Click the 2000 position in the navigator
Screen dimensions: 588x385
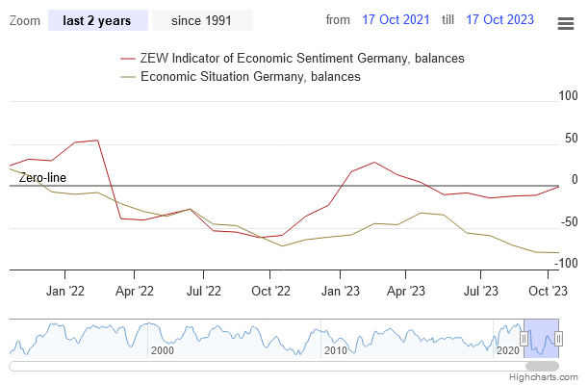point(162,350)
